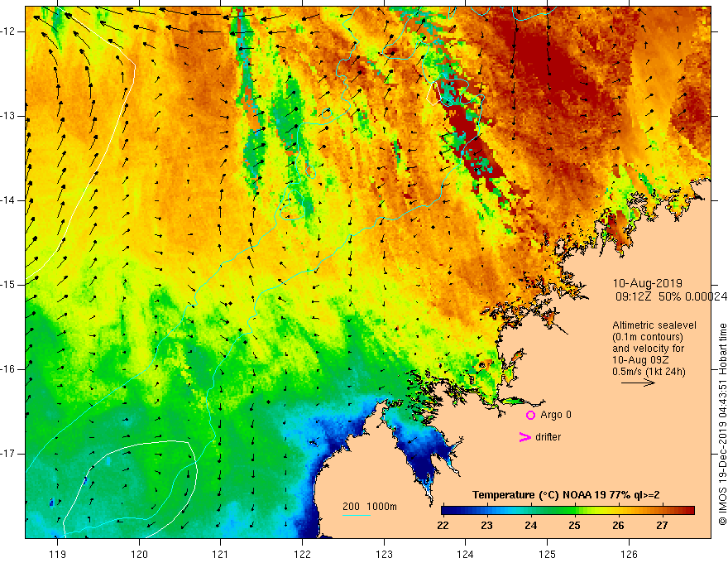Click the colorbar tick label 24
Screen dimensions: 728x563
pyautogui.click(x=530, y=526)
